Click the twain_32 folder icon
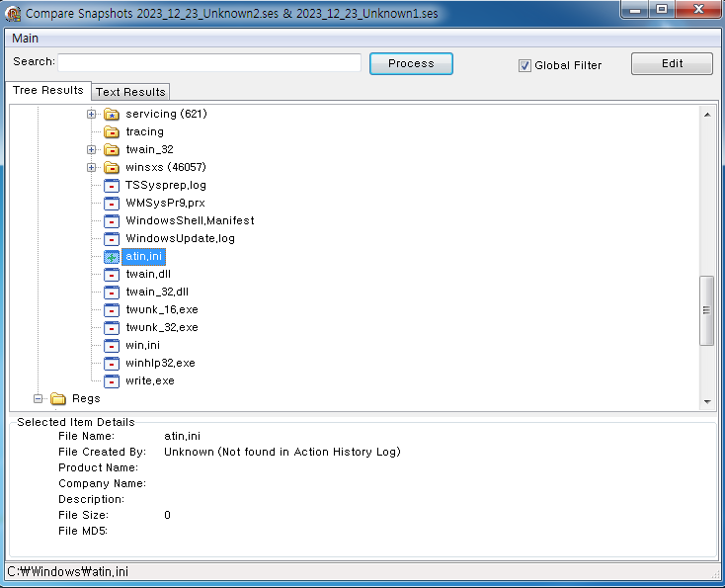This screenshot has height=588, width=725. [x=112, y=149]
